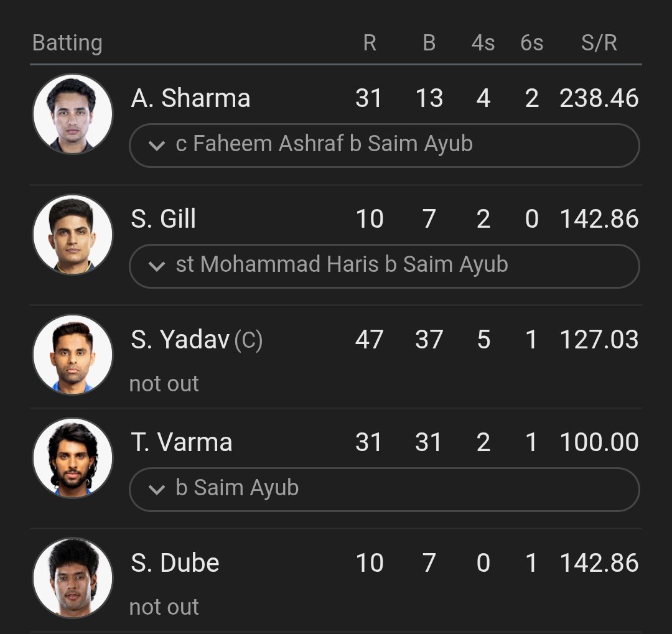Click S. Gill's avatar picture

tap(73, 235)
